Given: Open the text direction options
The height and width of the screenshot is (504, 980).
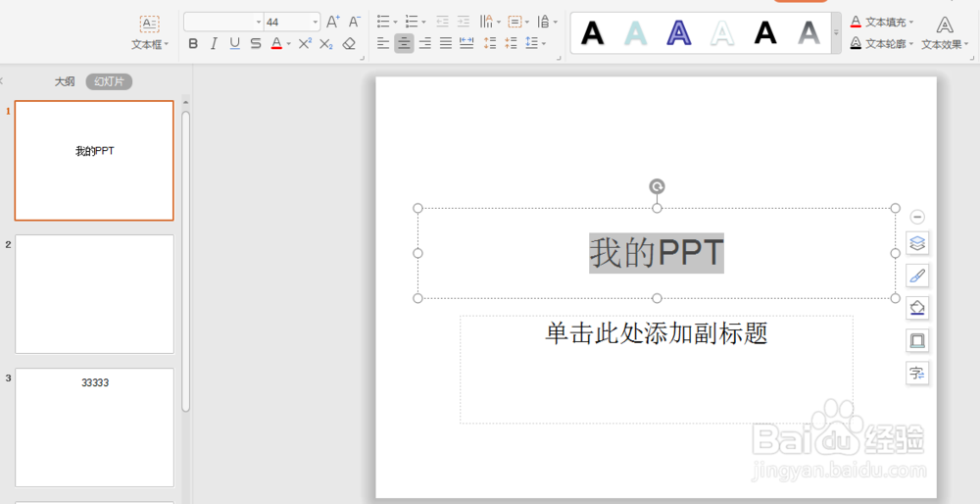Looking at the screenshot, I should 490,22.
